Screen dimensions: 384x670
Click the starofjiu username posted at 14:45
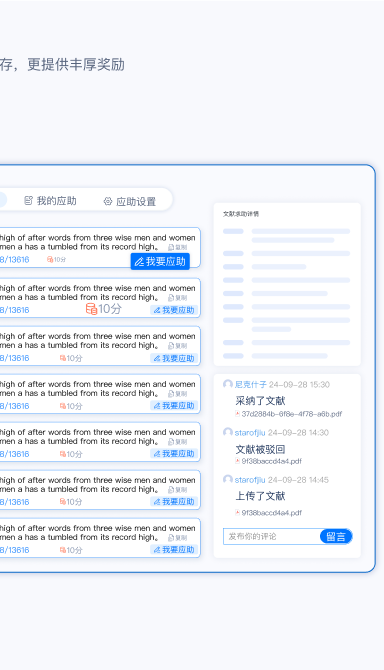pos(250,480)
